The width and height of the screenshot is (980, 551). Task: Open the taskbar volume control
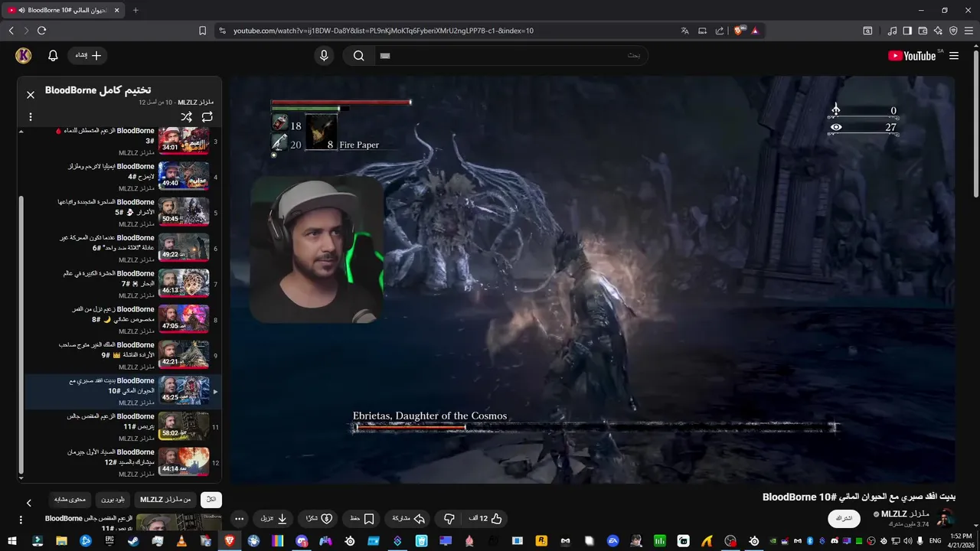click(908, 541)
